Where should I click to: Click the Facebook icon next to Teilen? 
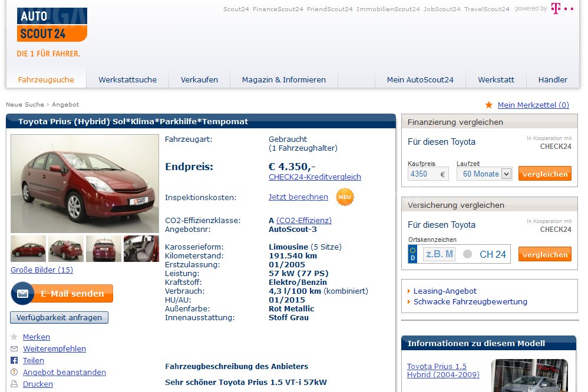point(14,361)
